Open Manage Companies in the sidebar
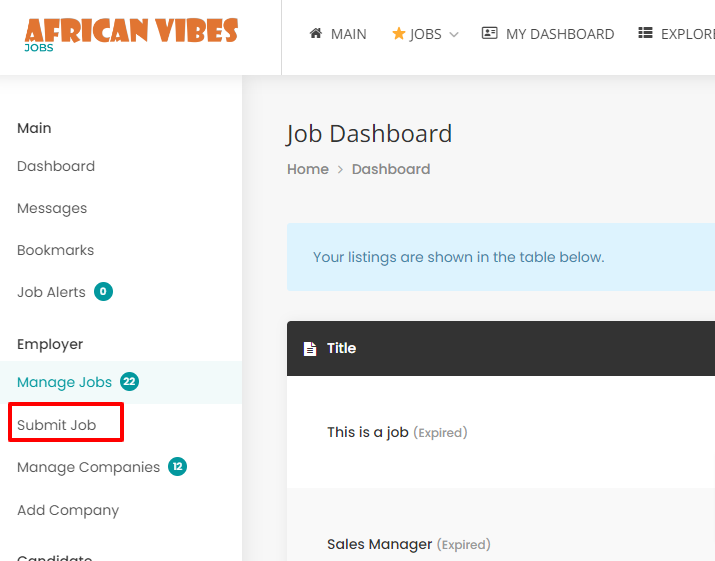The height and width of the screenshot is (561, 715). point(88,467)
